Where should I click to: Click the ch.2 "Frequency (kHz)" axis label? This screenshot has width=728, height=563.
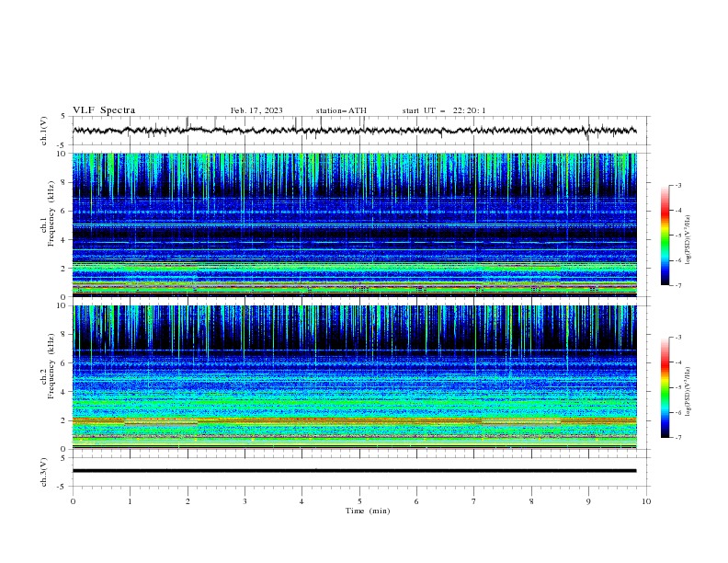tap(51, 365)
